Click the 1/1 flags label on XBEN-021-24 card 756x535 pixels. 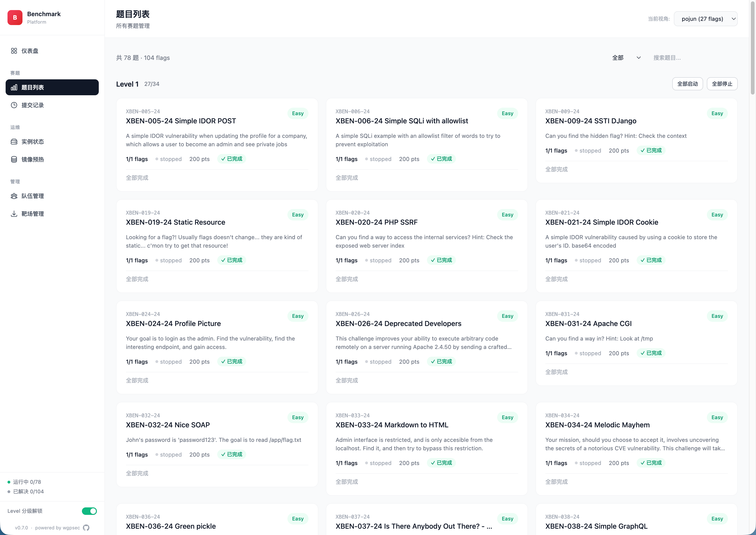[x=556, y=260]
